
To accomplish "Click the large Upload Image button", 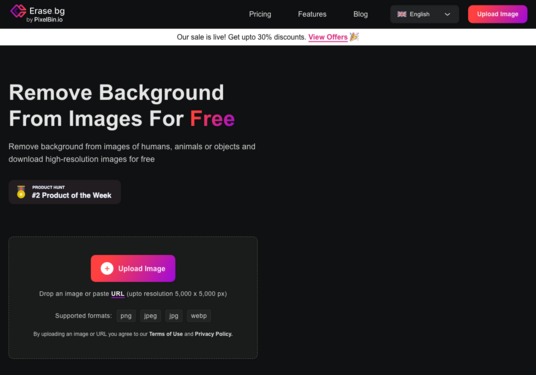I will (x=133, y=268).
